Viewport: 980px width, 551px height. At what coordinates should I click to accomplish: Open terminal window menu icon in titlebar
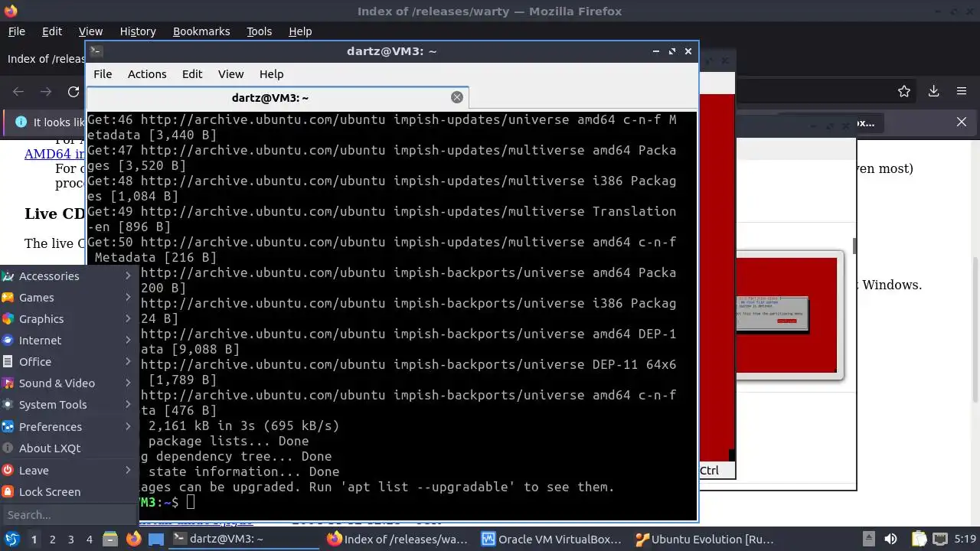tap(96, 51)
